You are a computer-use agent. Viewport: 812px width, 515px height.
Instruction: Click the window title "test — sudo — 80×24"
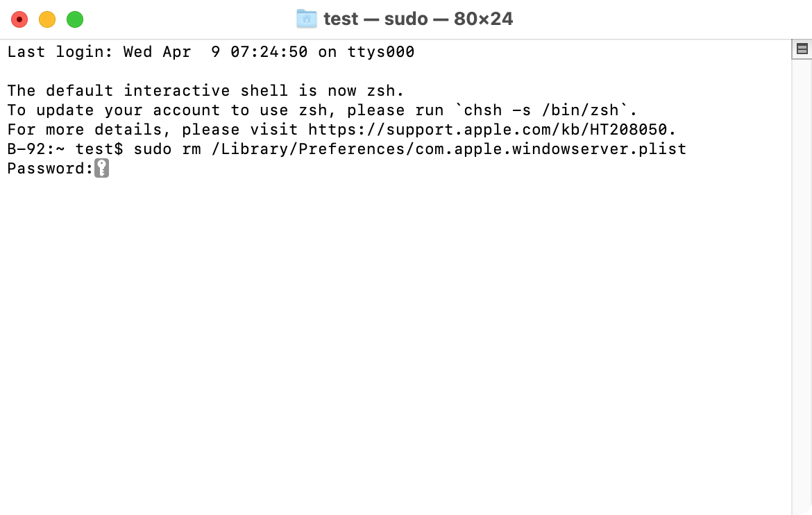click(x=418, y=19)
